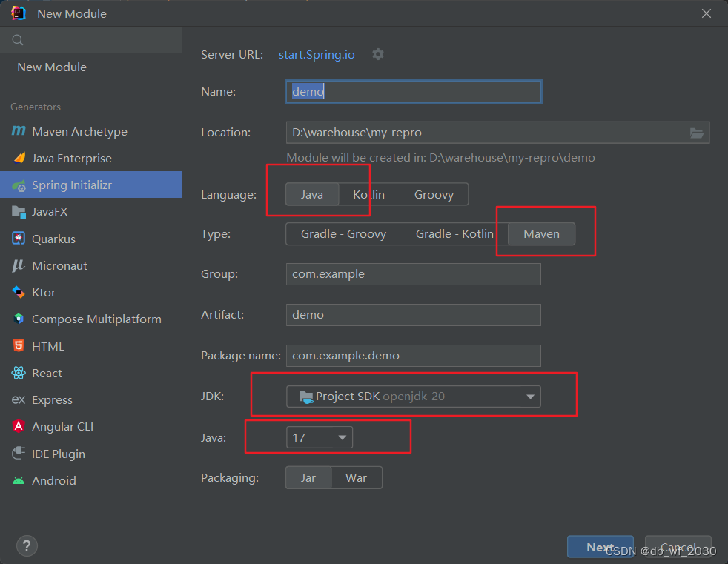
Task: Open server URL settings gear
Action: coord(378,54)
